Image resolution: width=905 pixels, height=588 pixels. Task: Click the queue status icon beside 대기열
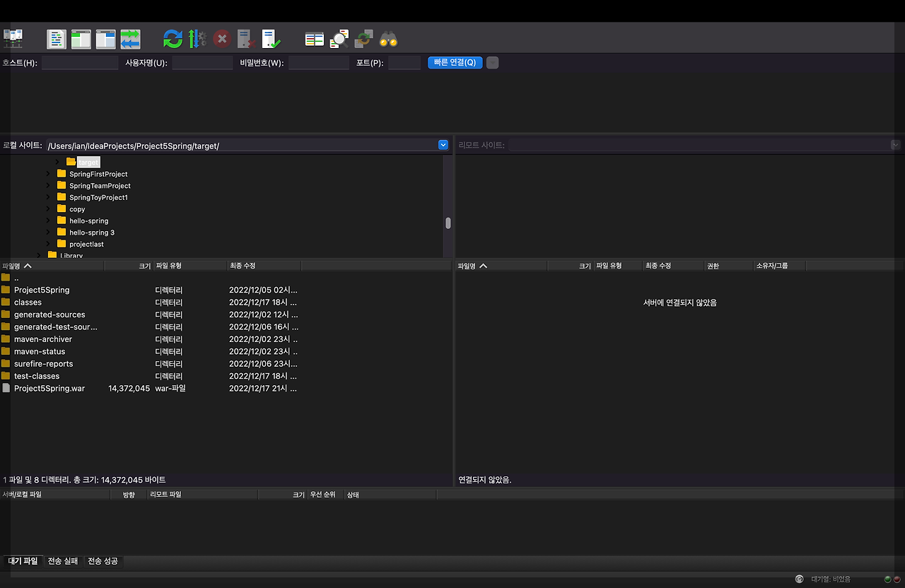click(800, 579)
